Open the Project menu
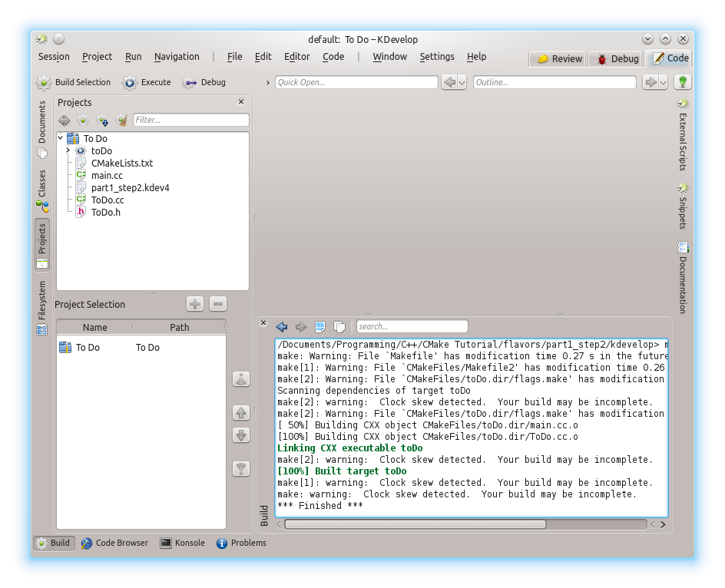Screen dimensions: 725x588 [x=97, y=56]
